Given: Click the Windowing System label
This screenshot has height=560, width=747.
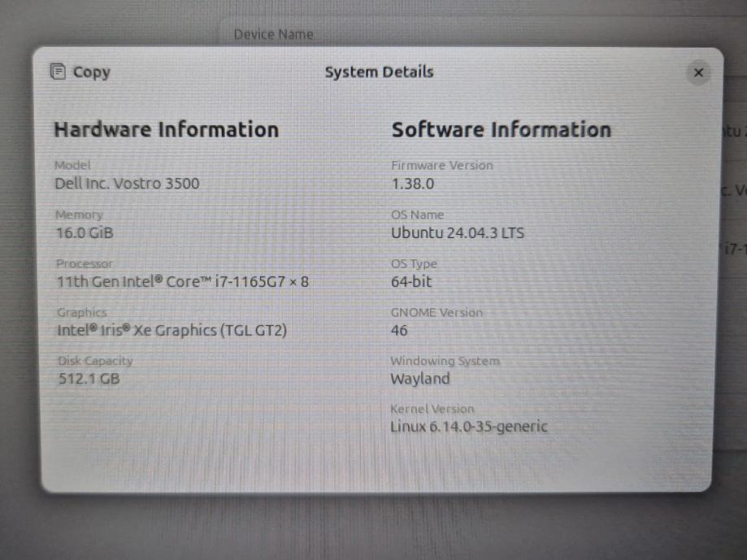Looking at the screenshot, I should 445,361.
